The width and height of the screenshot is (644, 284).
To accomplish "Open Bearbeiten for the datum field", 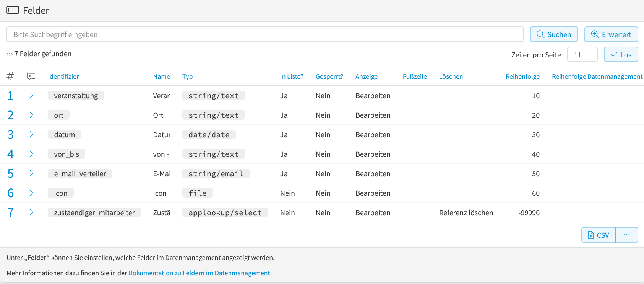I will click(x=373, y=135).
